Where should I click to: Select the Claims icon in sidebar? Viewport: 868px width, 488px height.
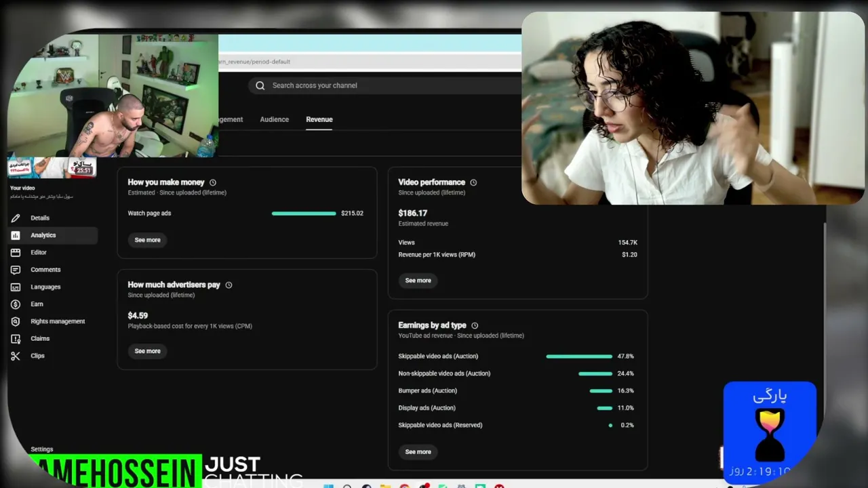click(16, 339)
